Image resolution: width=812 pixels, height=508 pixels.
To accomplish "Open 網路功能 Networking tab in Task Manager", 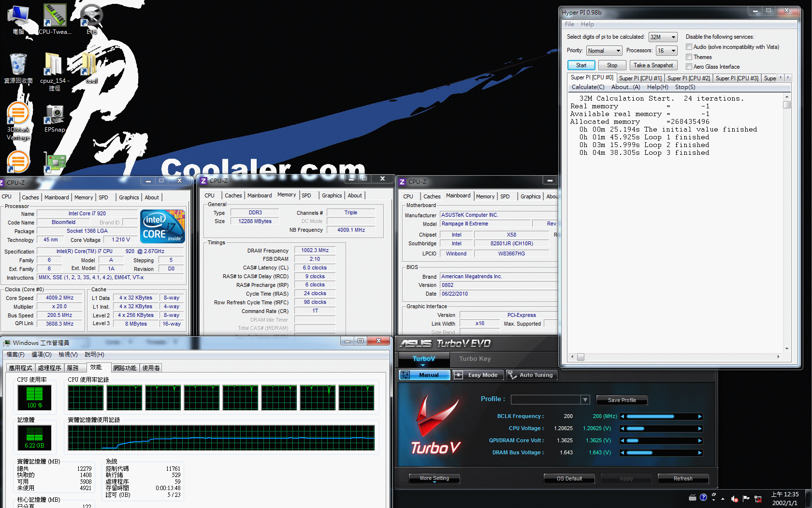I will [125, 368].
